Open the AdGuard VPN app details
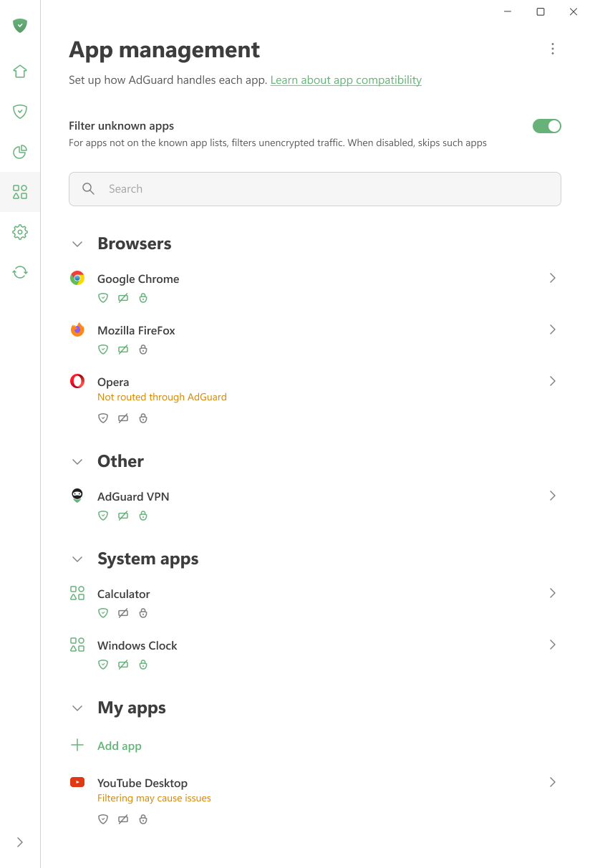This screenshot has width=590, height=868. coord(315,504)
